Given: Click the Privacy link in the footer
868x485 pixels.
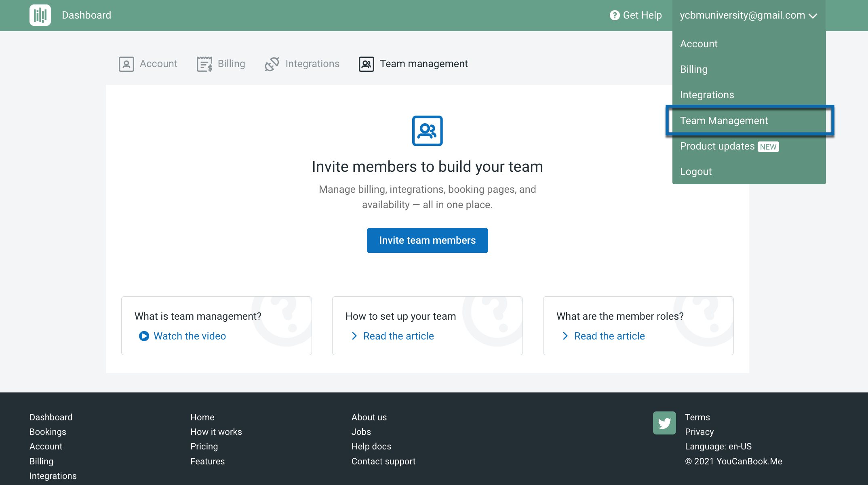Looking at the screenshot, I should 699,432.
